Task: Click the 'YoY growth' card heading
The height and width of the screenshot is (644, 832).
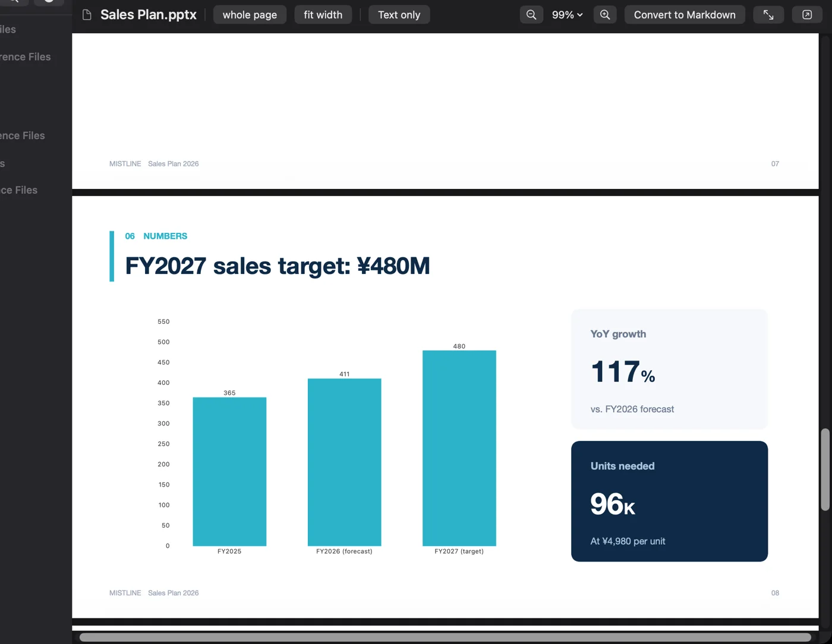Action: (x=618, y=334)
